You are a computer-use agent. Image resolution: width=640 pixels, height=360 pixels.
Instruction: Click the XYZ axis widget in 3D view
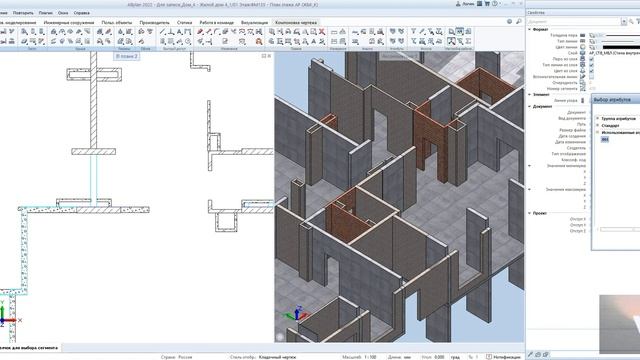point(297,313)
